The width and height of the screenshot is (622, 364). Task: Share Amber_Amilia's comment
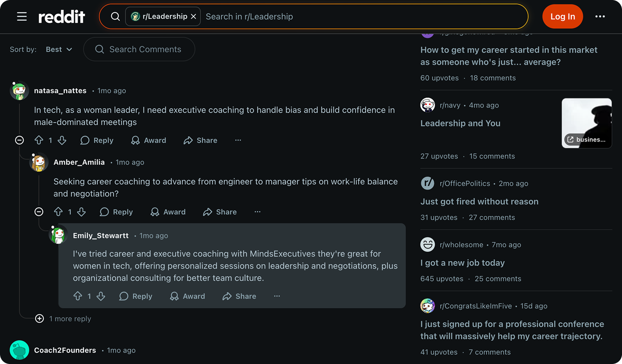pos(220,212)
